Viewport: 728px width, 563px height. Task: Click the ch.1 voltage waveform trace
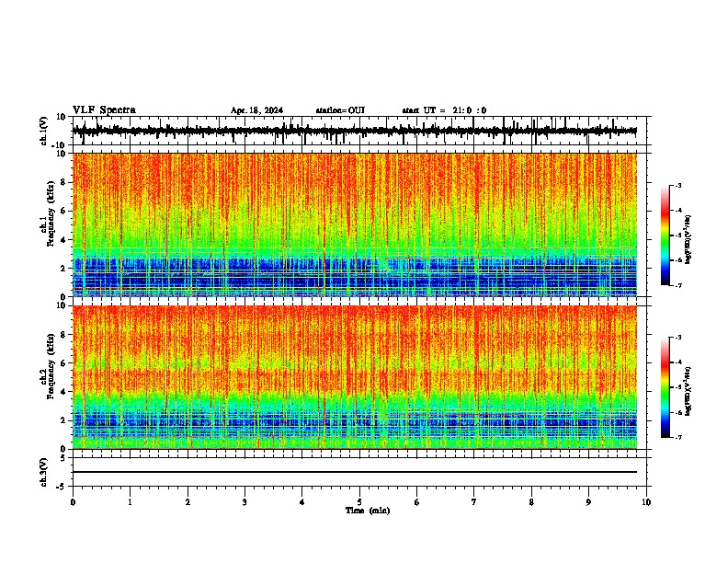[355, 131]
